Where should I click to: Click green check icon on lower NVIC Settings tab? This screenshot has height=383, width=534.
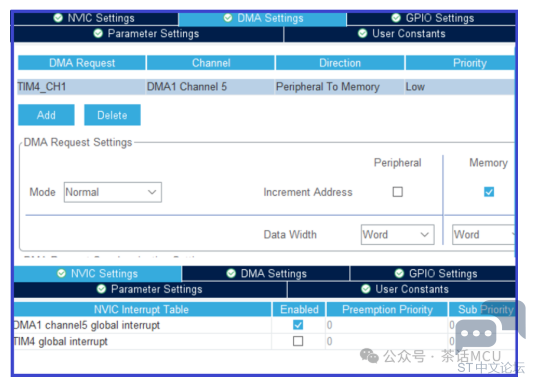pyautogui.click(x=61, y=273)
